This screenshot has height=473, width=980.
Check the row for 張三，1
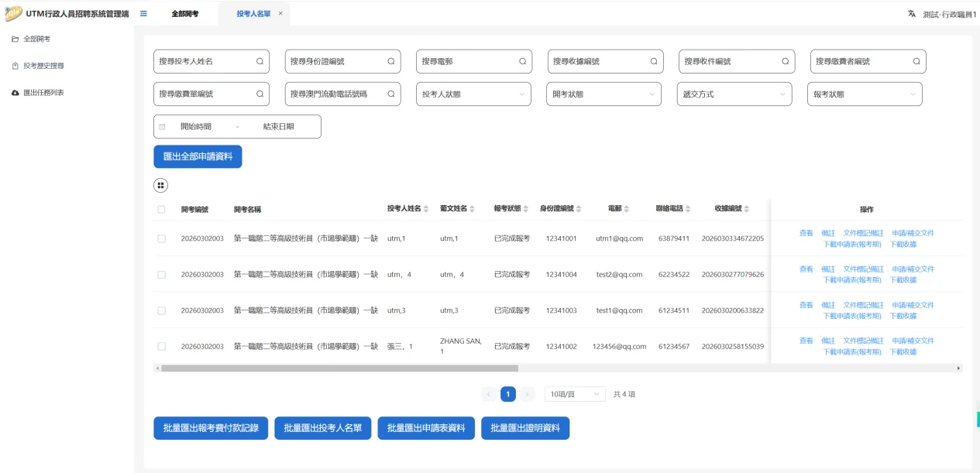click(161, 347)
